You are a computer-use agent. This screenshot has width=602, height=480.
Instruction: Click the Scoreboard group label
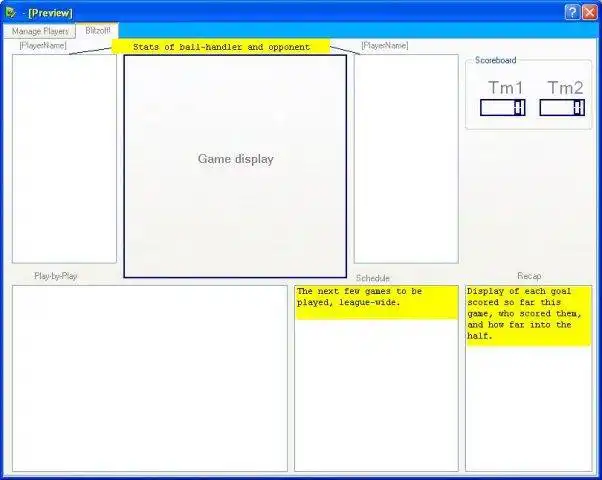[495, 60]
